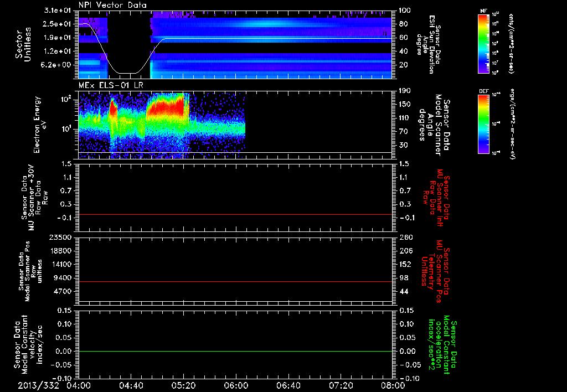Click the 06:40 time axis label

288,385
